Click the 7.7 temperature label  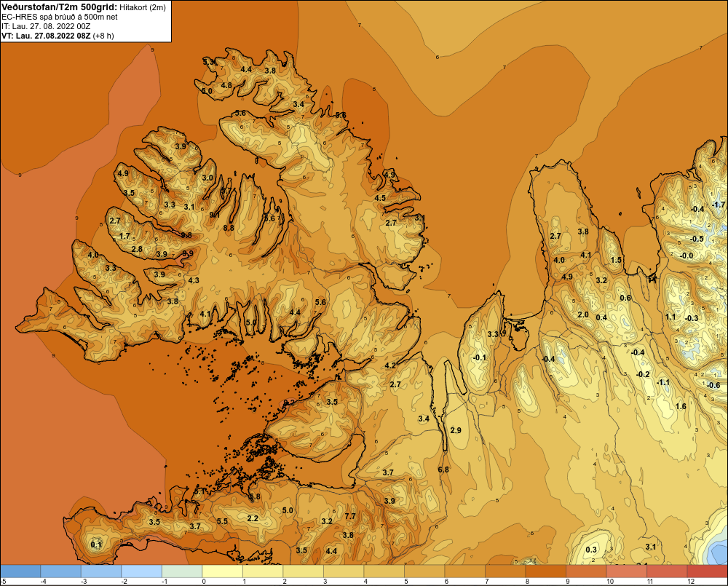(351, 516)
